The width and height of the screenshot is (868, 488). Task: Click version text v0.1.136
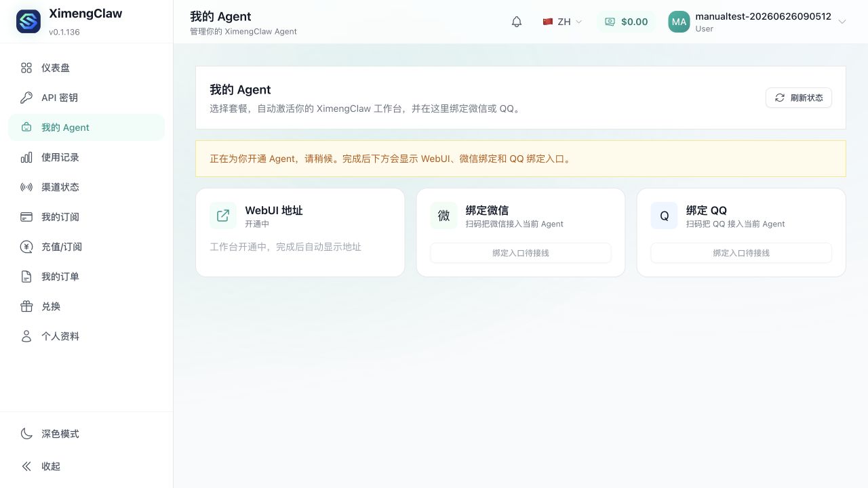[x=64, y=32]
